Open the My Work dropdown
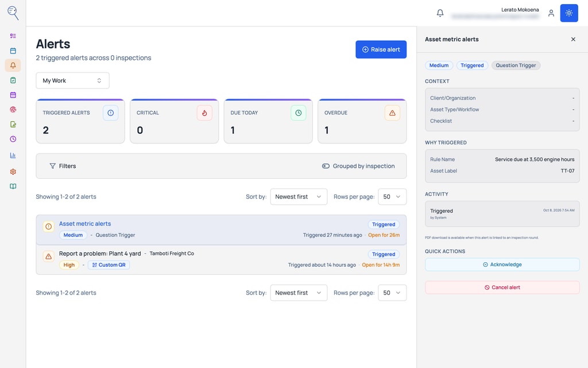Viewport: 588px width, 368px height. pos(72,80)
